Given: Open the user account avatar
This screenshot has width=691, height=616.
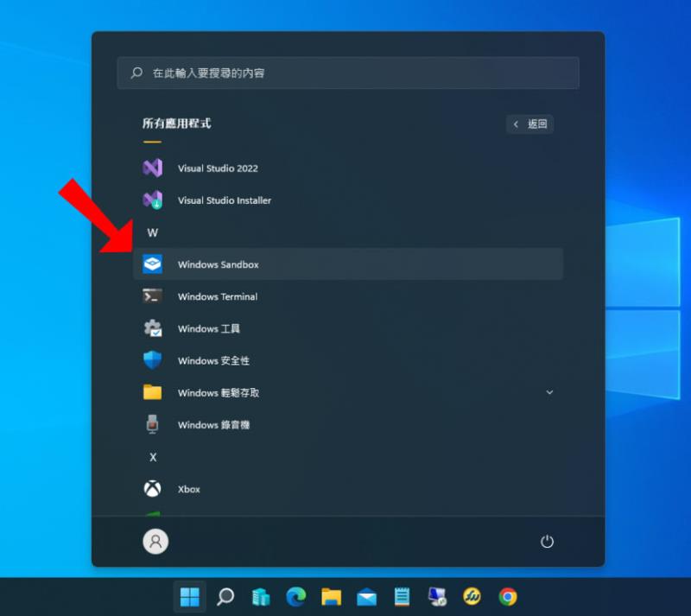Looking at the screenshot, I should (x=155, y=541).
